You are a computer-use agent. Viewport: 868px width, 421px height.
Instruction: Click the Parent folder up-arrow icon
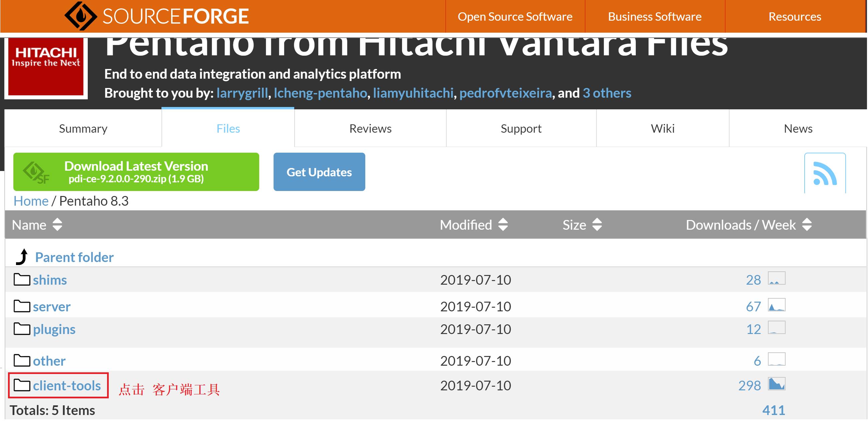point(22,257)
